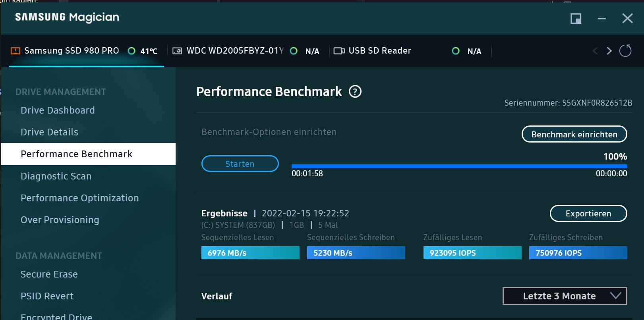Click the Performance Benchmark page heading
The height and width of the screenshot is (320, 644).
tap(269, 92)
